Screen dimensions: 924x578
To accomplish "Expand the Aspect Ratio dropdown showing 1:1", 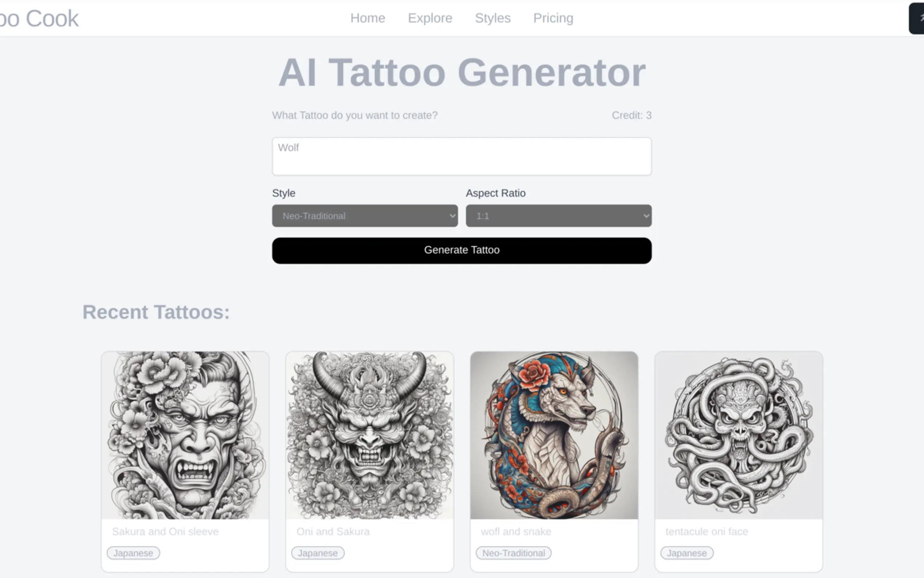I will [x=558, y=215].
